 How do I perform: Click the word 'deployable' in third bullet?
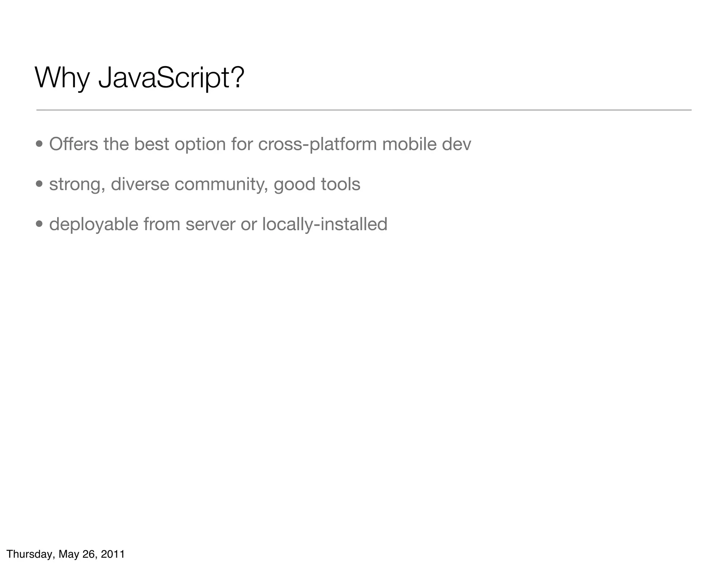(x=93, y=225)
